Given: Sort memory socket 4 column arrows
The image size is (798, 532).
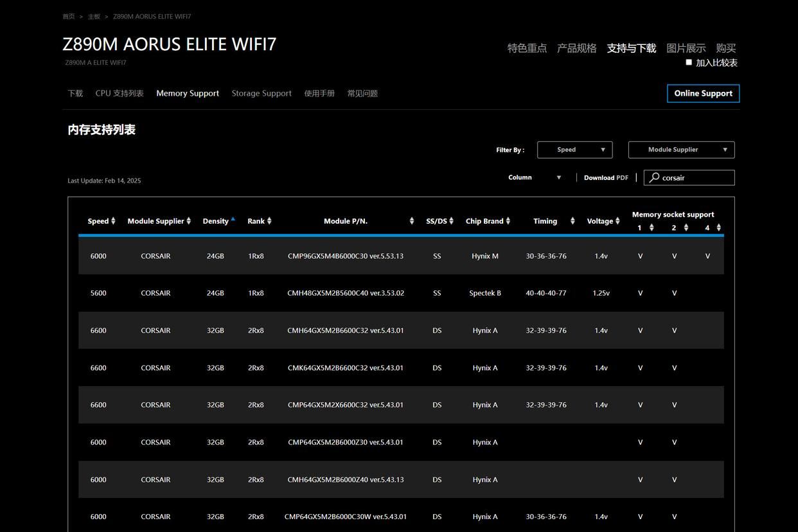Looking at the screenshot, I should (718, 227).
